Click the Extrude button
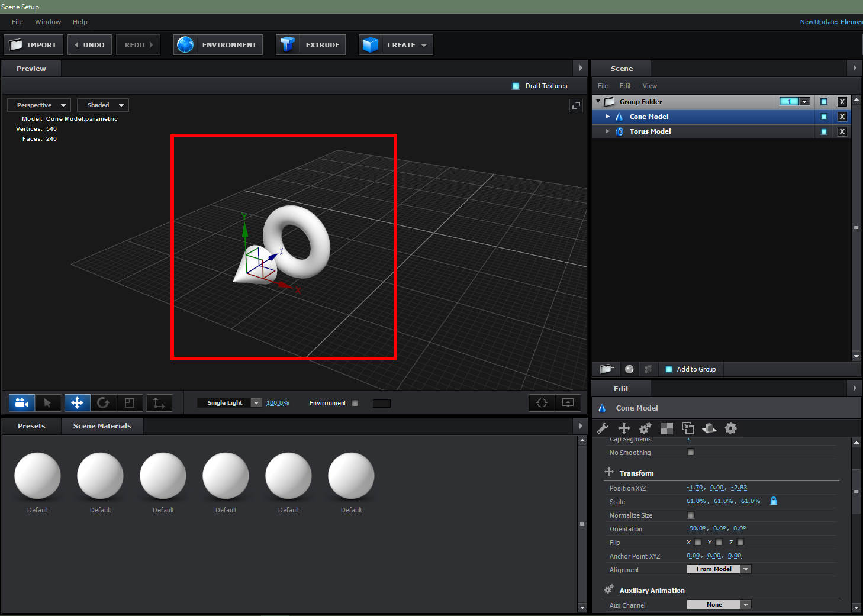 point(310,44)
